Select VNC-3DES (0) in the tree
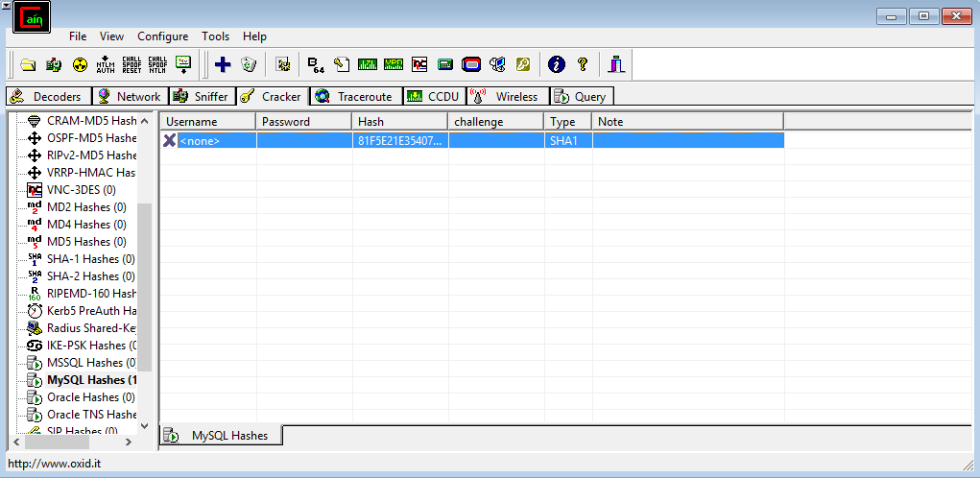980x478 pixels. click(82, 190)
